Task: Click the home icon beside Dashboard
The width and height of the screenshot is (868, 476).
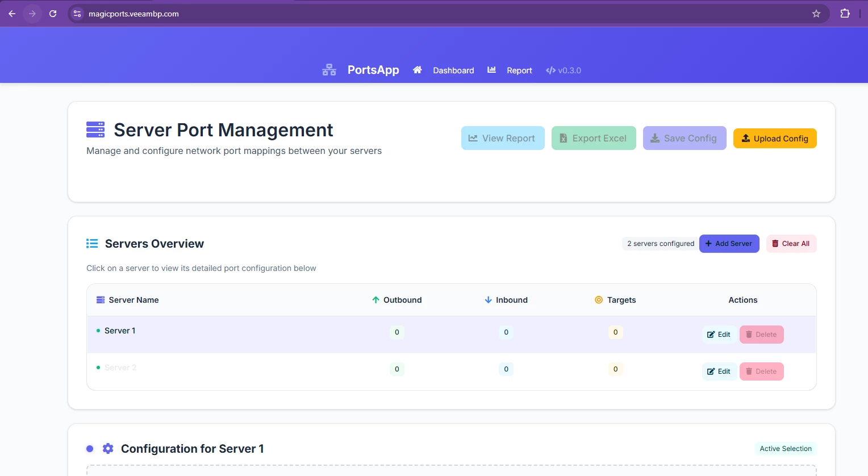Action: 418,70
